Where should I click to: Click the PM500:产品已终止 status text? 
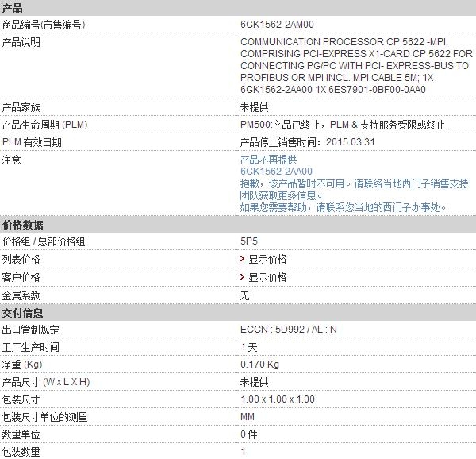pos(343,125)
